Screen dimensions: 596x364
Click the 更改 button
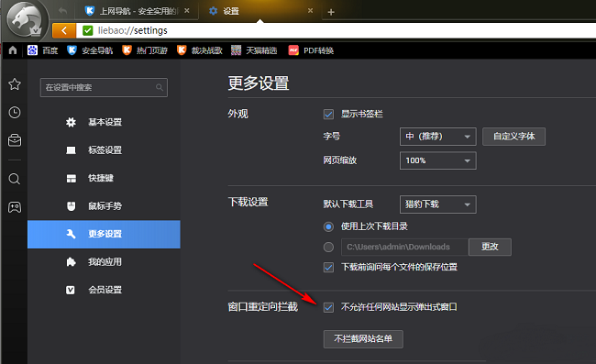tap(490, 247)
